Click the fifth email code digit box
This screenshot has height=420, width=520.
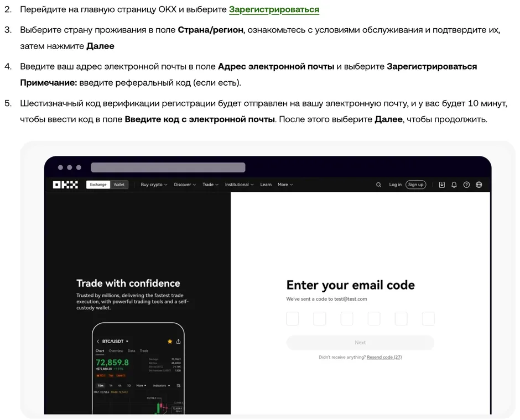click(x=401, y=318)
